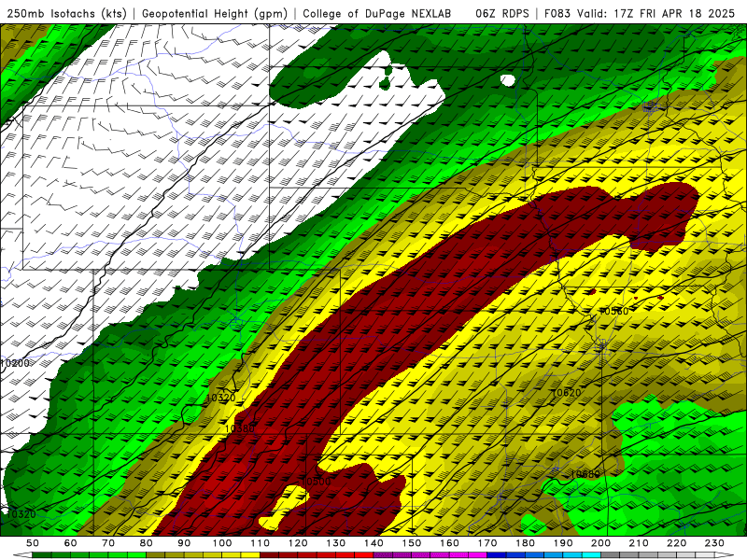Viewport: 747px width, 560px height.
Task: Select "Valid: 17Z FRI APR 18 2025" text
Action: (656, 14)
